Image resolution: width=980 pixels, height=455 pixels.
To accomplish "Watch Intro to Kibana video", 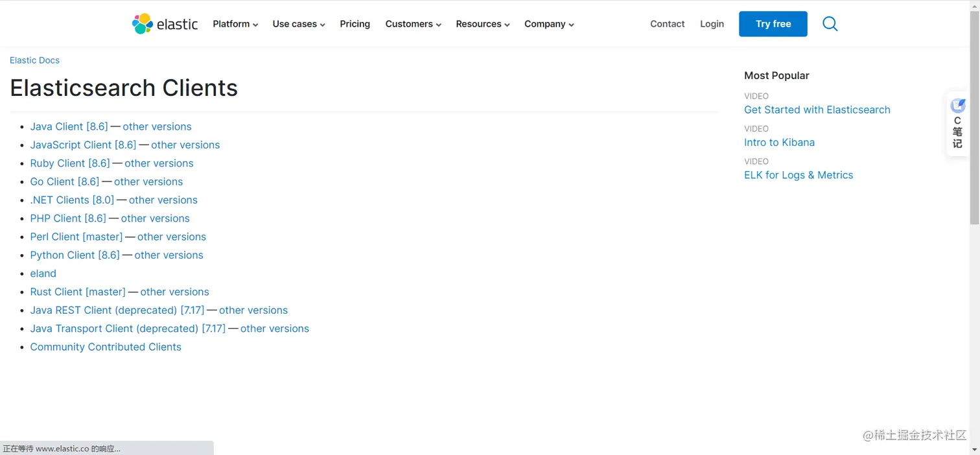I will pos(780,142).
